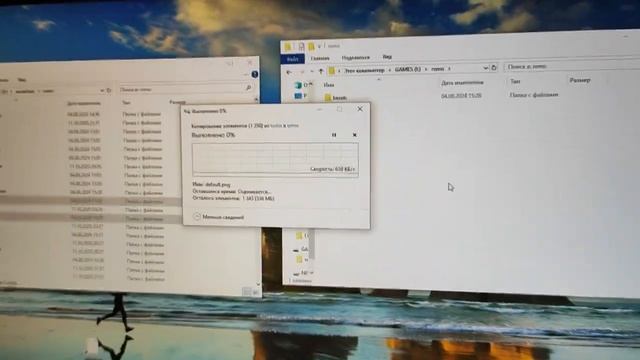
Task: Click 'Этот компьютер' in the address path
Action: [364, 70]
